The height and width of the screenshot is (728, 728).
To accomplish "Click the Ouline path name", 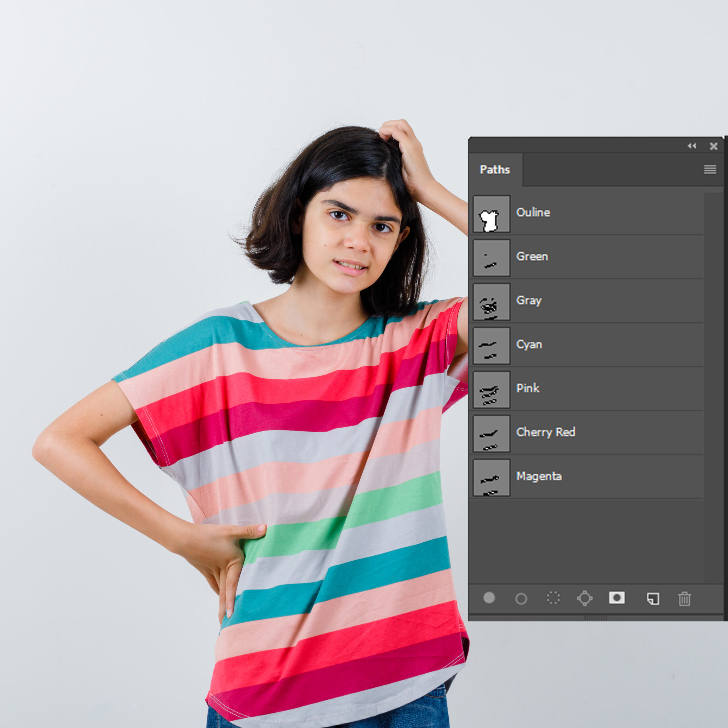I will click(x=533, y=212).
